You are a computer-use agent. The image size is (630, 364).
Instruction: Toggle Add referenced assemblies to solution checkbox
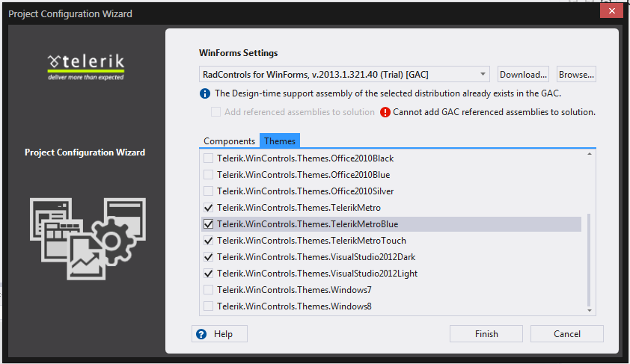tap(215, 112)
